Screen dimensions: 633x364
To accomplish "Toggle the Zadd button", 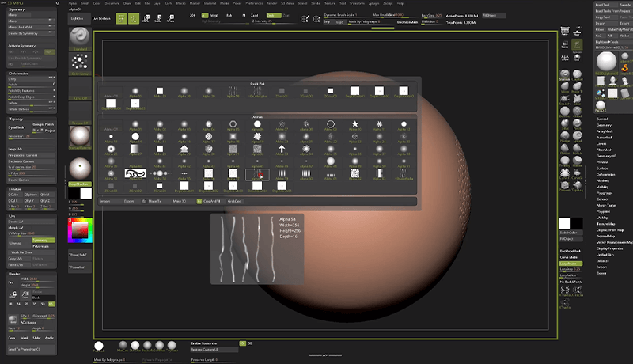I will click(255, 15).
